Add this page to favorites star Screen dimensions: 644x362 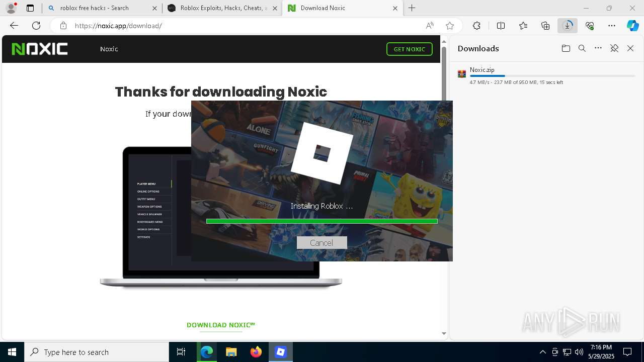pyautogui.click(x=450, y=26)
